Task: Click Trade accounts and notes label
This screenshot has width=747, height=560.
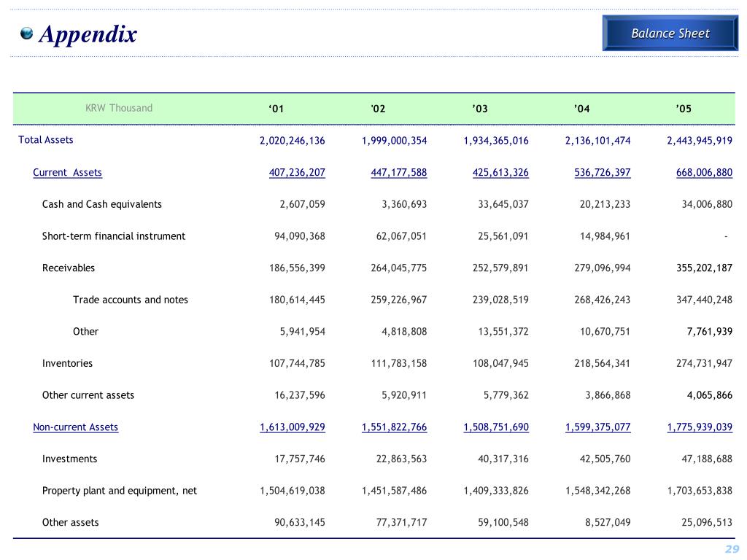Action: coord(131,300)
